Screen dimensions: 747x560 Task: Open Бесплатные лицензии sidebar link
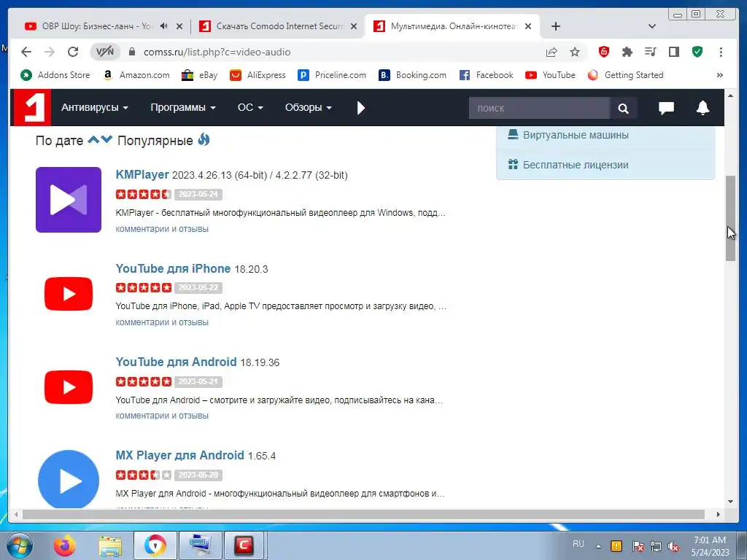576,165
